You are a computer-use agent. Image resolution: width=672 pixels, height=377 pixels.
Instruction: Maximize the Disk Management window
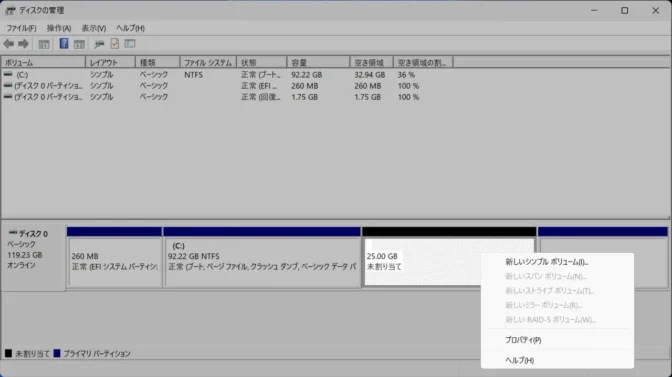[625, 10]
